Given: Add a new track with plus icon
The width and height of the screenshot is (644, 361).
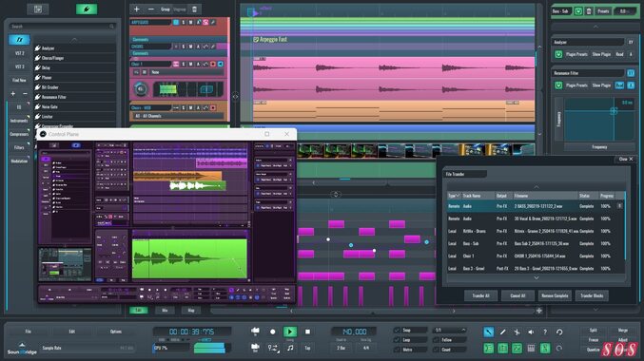Looking at the screenshot, I should pyautogui.click(x=137, y=9).
